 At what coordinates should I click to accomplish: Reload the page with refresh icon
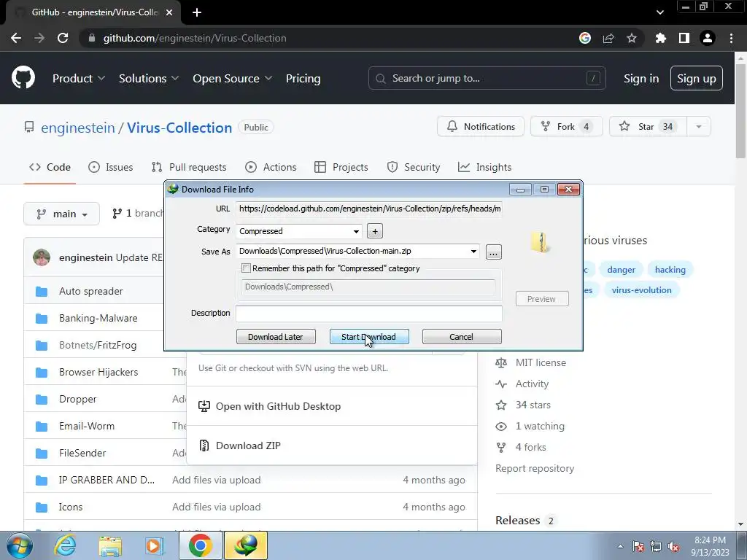point(63,38)
